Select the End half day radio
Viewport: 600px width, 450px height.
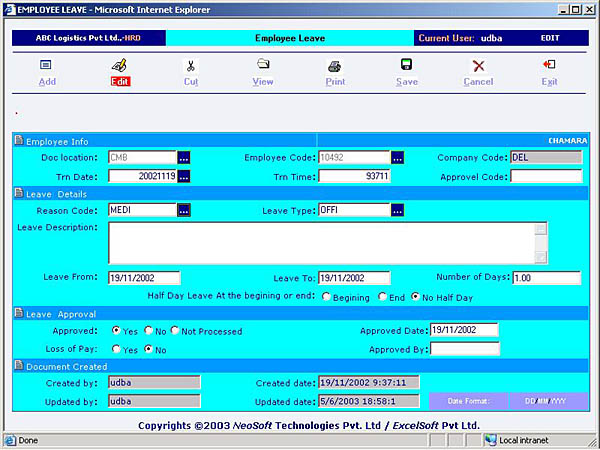382,296
